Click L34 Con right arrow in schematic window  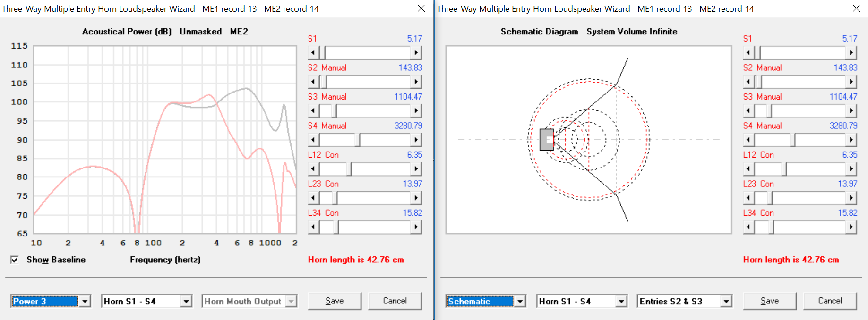pos(851,227)
